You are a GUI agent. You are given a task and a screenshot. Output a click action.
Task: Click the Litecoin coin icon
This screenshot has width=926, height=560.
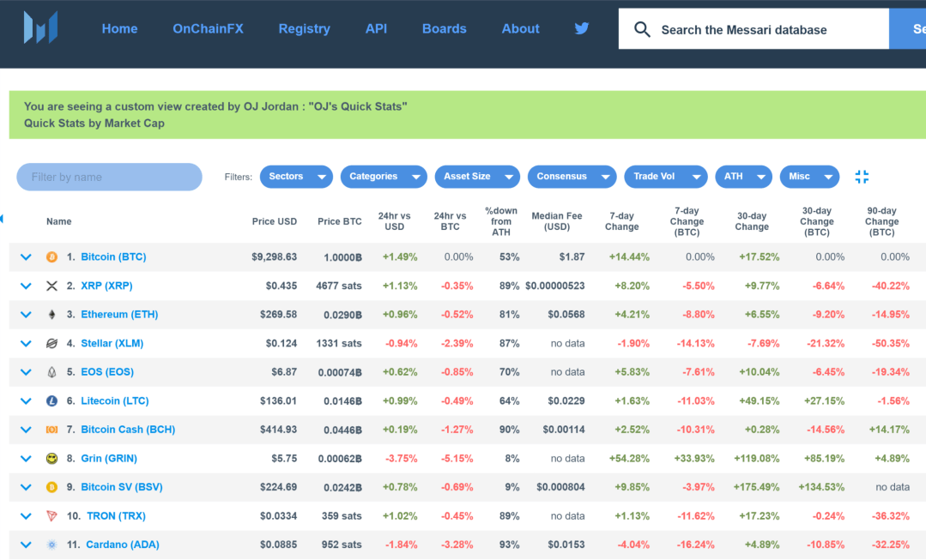coord(51,401)
